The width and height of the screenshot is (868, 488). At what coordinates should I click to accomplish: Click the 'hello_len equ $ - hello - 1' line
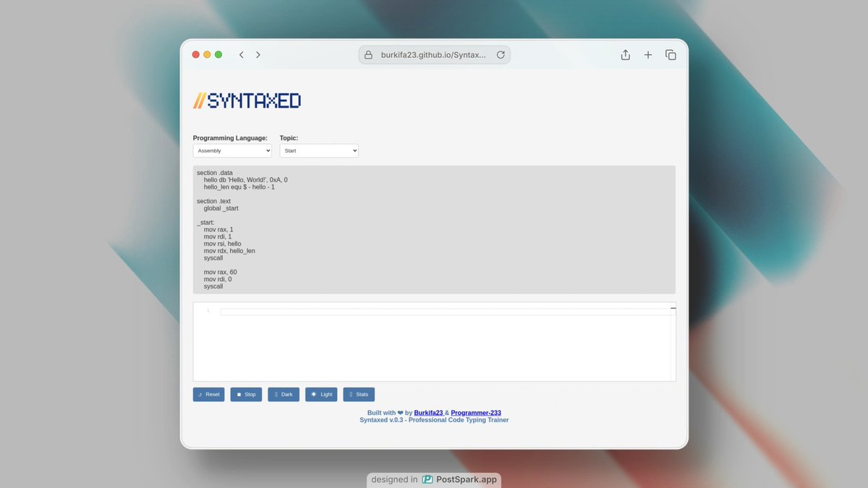(239, 187)
